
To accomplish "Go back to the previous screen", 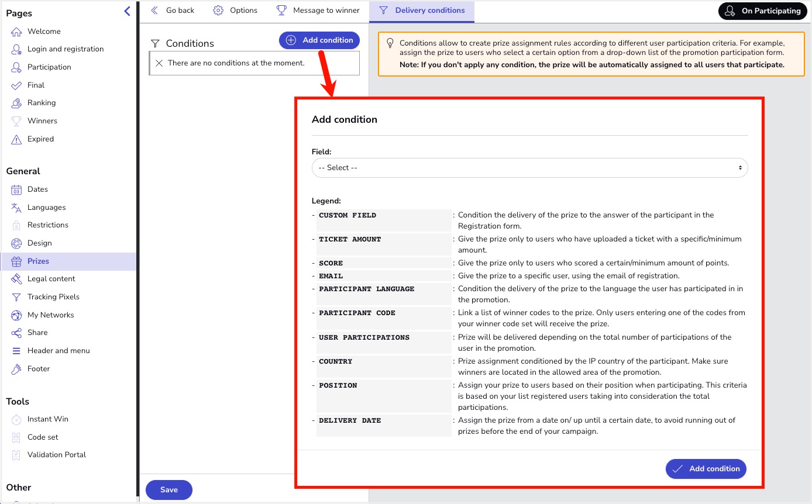I will pos(173,11).
